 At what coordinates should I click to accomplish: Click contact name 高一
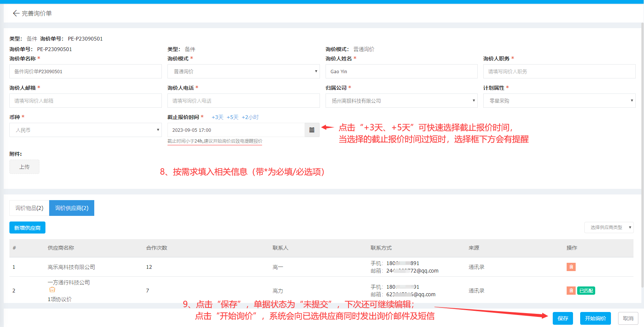[278, 267]
